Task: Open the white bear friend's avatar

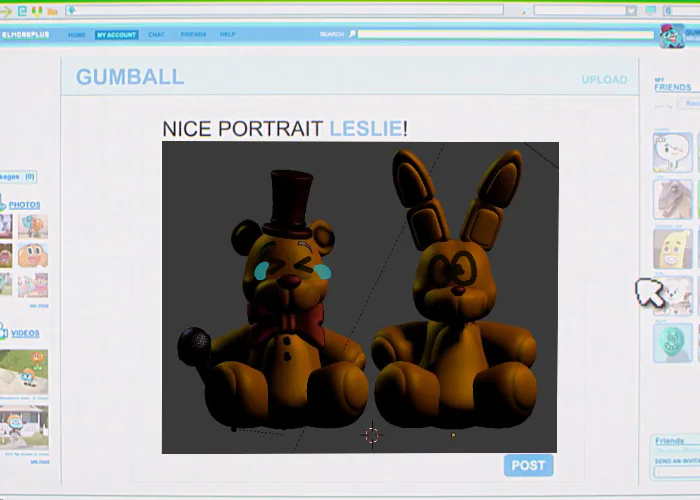Action: click(673, 296)
